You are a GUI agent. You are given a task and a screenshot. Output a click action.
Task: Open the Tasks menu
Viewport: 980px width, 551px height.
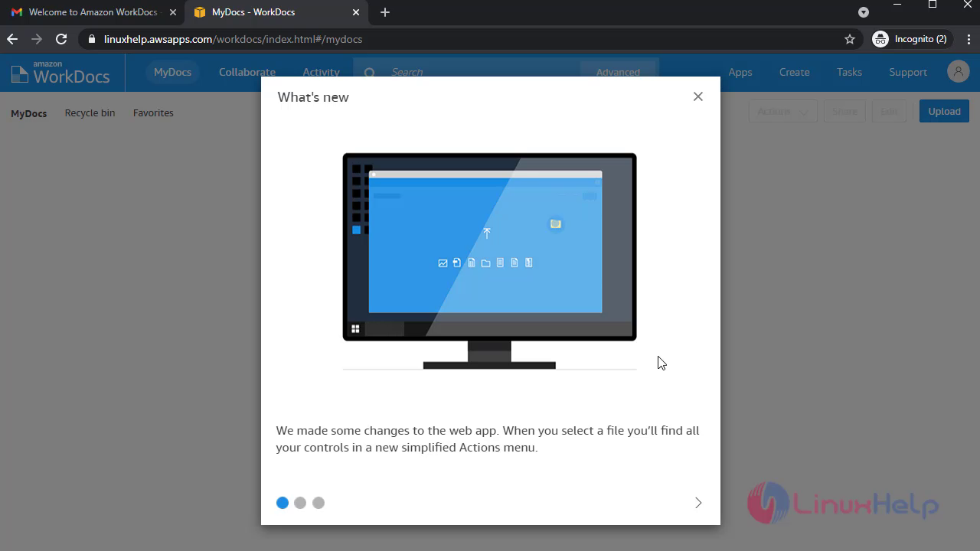coord(849,72)
